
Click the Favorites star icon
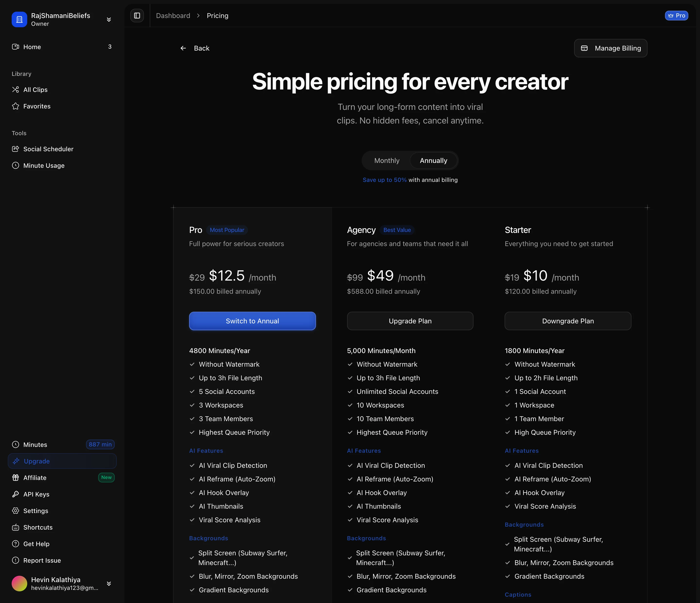tap(16, 106)
